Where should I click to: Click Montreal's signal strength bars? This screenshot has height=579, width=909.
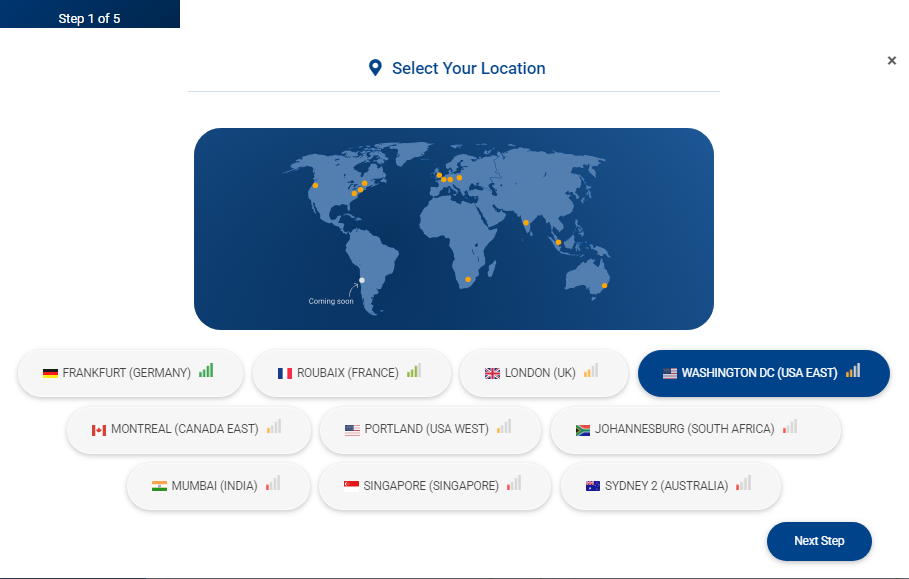pos(274,427)
